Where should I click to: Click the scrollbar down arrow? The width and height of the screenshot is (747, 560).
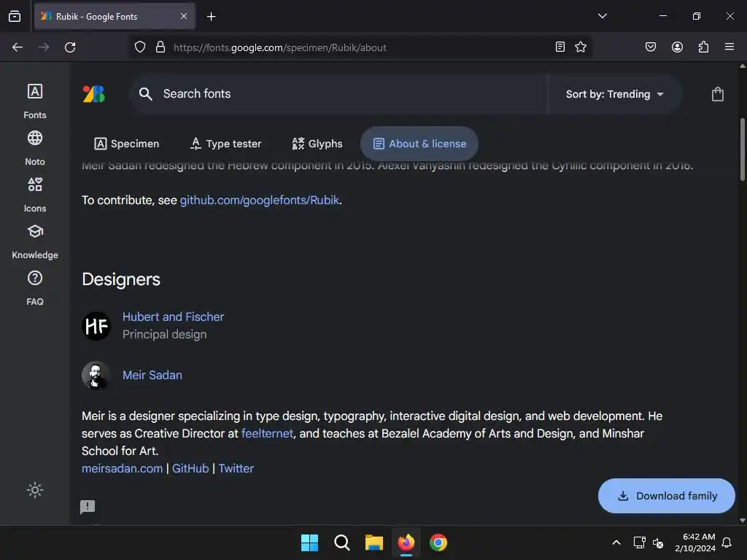pyautogui.click(x=742, y=521)
